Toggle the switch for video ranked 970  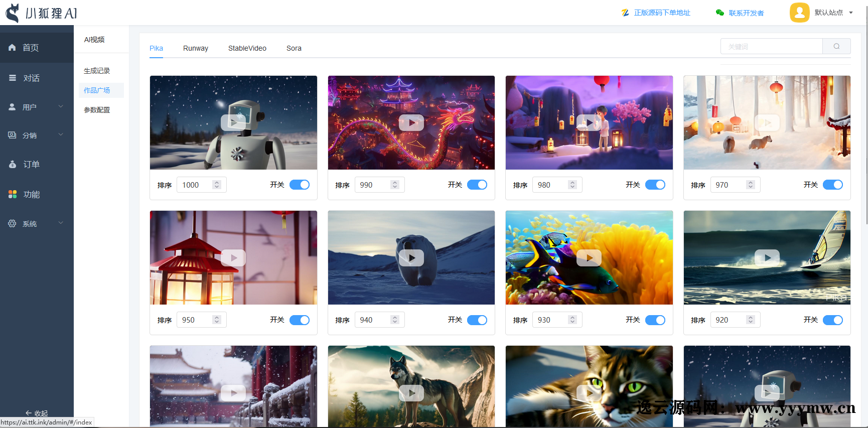pos(833,185)
